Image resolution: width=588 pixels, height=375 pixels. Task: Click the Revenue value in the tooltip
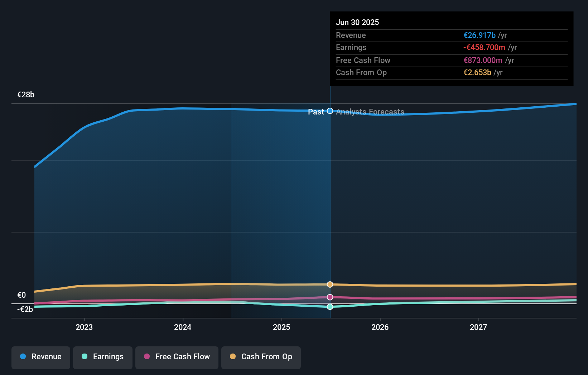480,35
